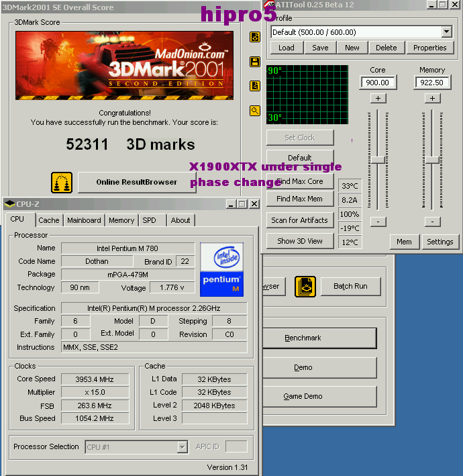Click the ATITool title bar icon
463x476 pixels.
click(269, 4)
